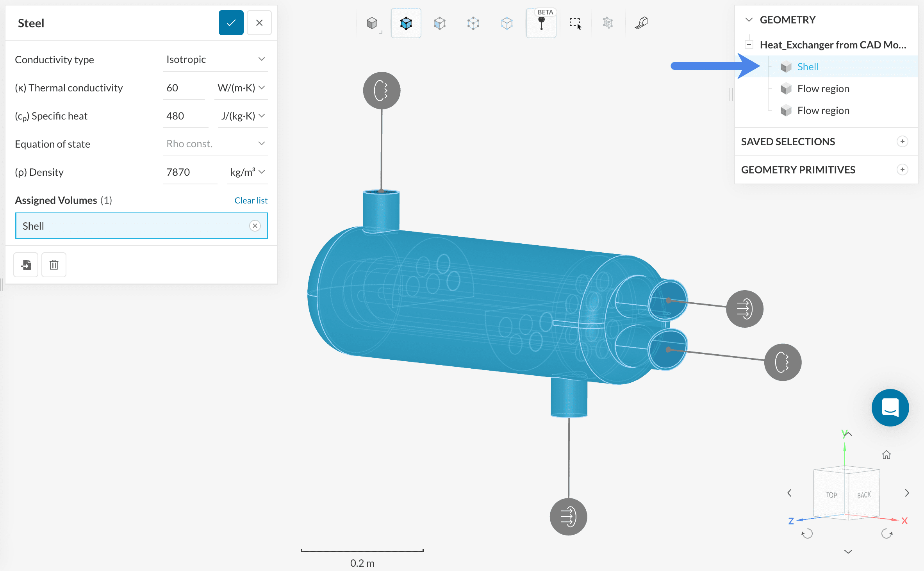Open the density unit kg/m³ dropdown
The height and width of the screenshot is (571, 924).
coord(247,172)
